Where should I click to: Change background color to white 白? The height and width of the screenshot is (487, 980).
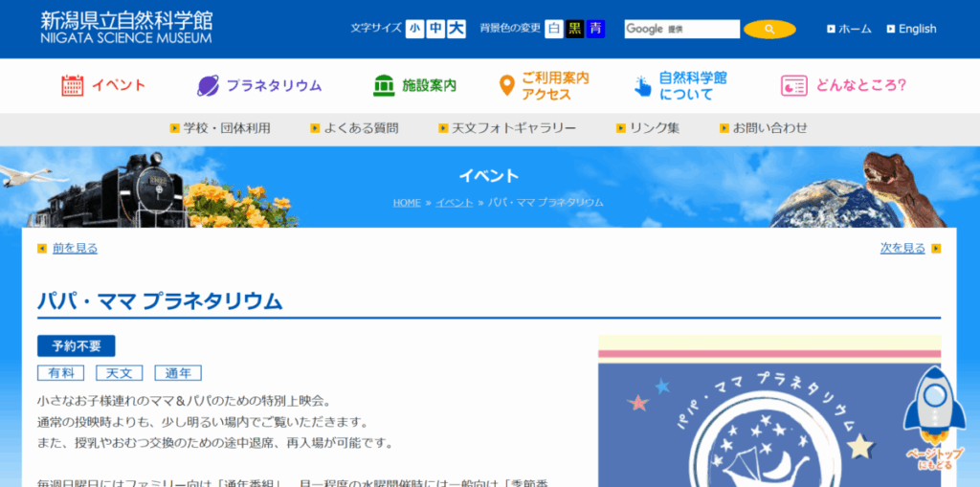[x=554, y=29]
